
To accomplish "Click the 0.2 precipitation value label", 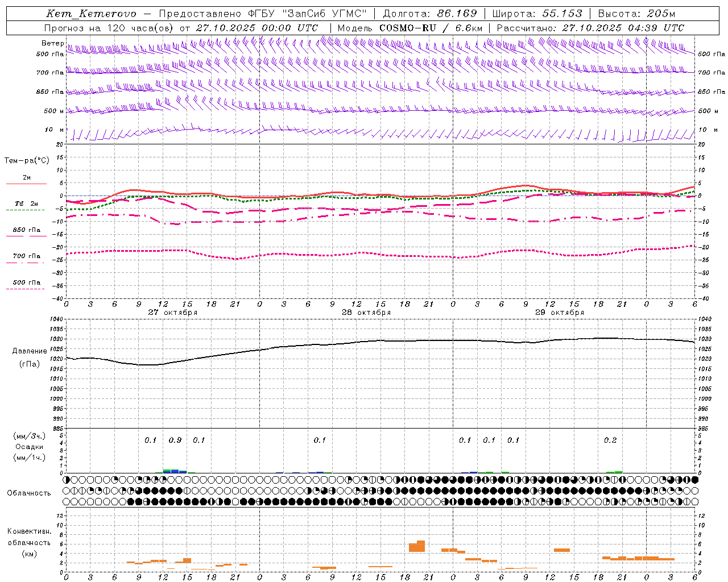I will click(x=610, y=440).
